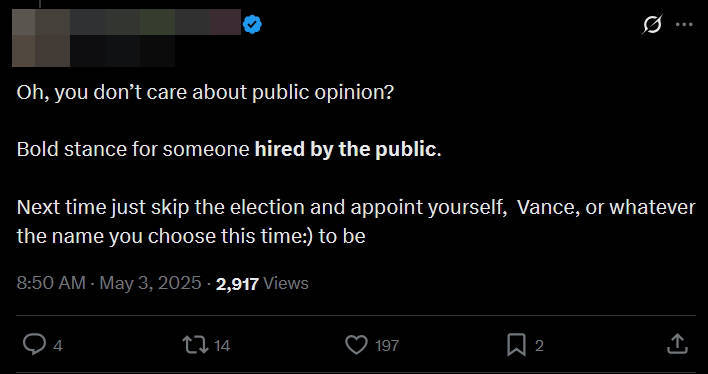Click the 197 likes count
Image resolution: width=708 pixels, height=374 pixels.
[387, 346]
